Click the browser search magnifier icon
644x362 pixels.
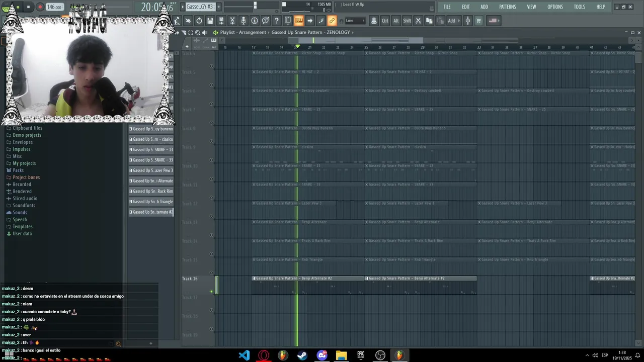pos(118,344)
